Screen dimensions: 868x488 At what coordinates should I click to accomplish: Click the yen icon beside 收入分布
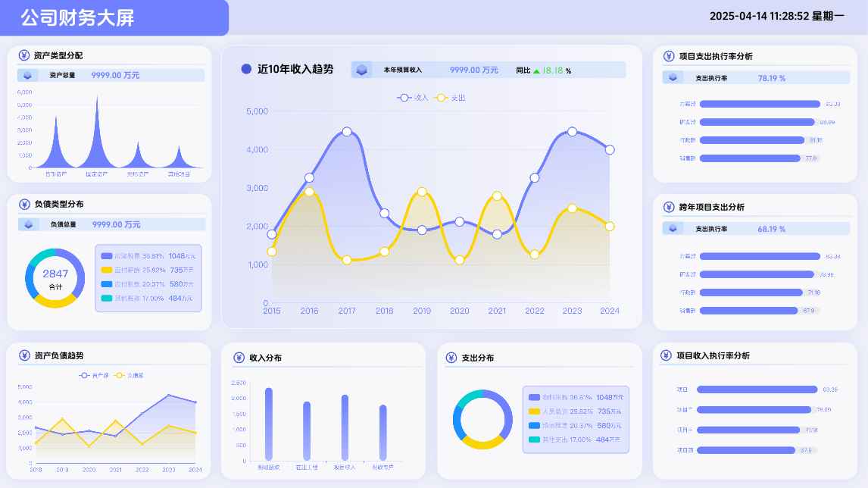pyautogui.click(x=239, y=358)
